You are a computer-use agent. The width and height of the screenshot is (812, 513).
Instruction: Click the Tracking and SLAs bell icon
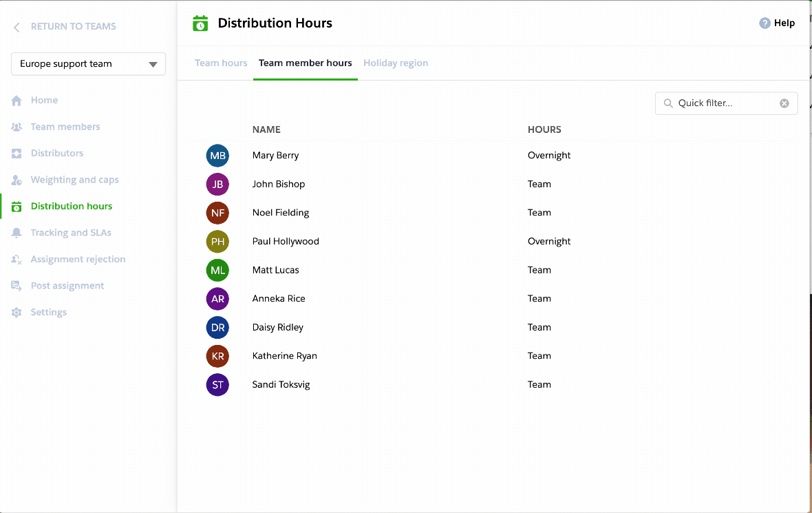pos(17,233)
